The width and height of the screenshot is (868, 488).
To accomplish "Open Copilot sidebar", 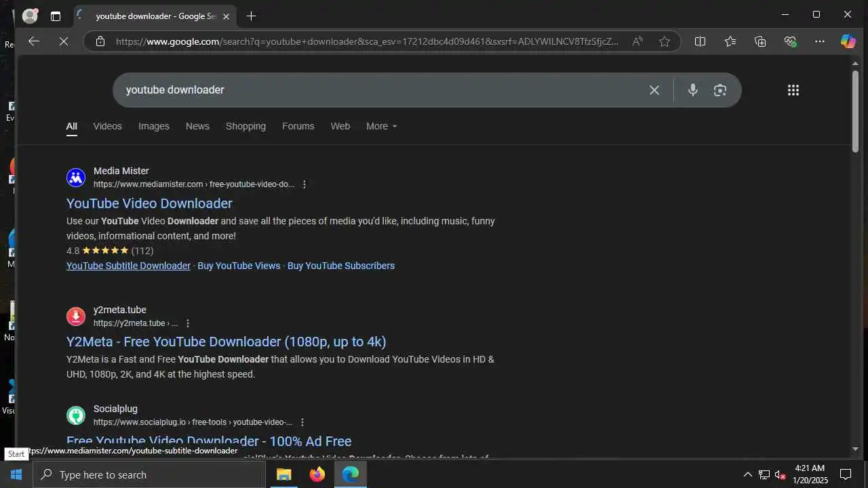I will click(x=848, y=41).
